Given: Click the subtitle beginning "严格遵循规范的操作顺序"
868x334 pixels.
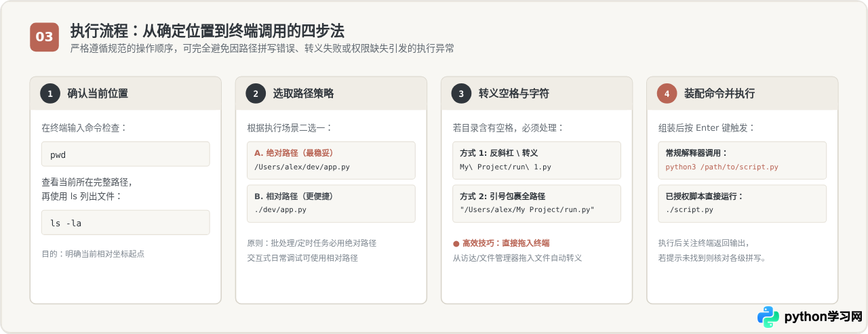Looking at the screenshot, I should [x=262, y=49].
